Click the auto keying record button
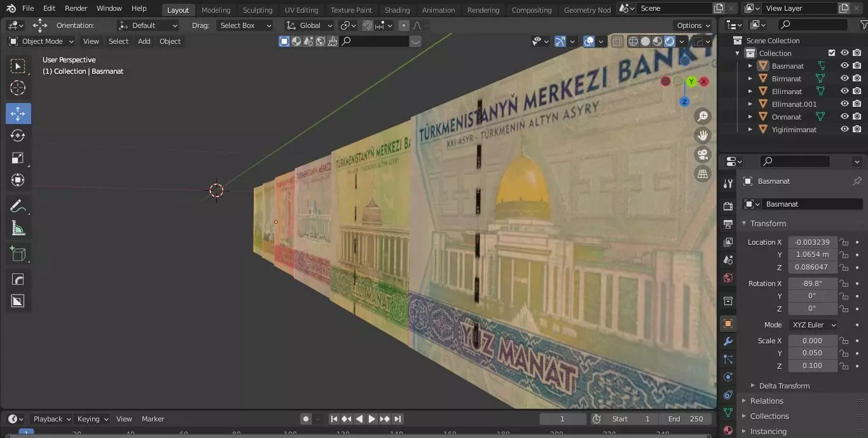This screenshot has height=438, width=868. click(306, 419)
